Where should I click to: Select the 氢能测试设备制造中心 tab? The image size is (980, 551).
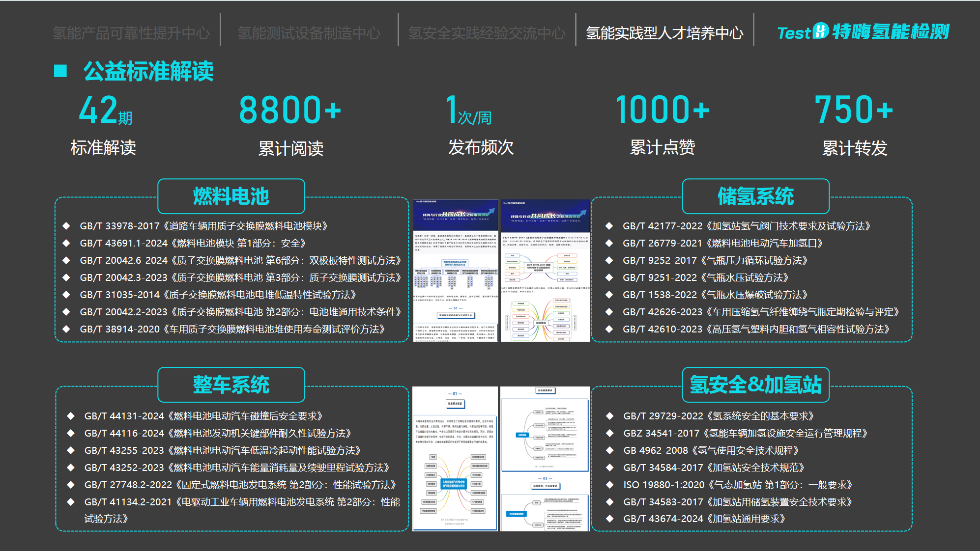(x=309, y=33)
